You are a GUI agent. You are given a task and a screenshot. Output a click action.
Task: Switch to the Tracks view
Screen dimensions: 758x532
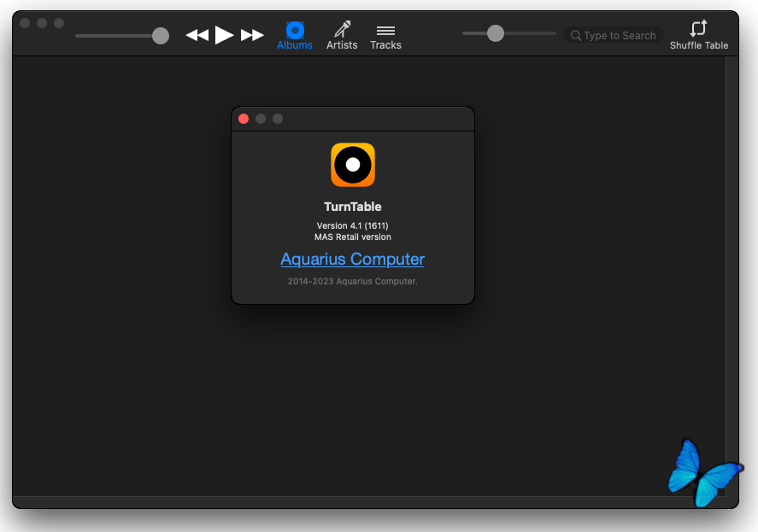385,36
